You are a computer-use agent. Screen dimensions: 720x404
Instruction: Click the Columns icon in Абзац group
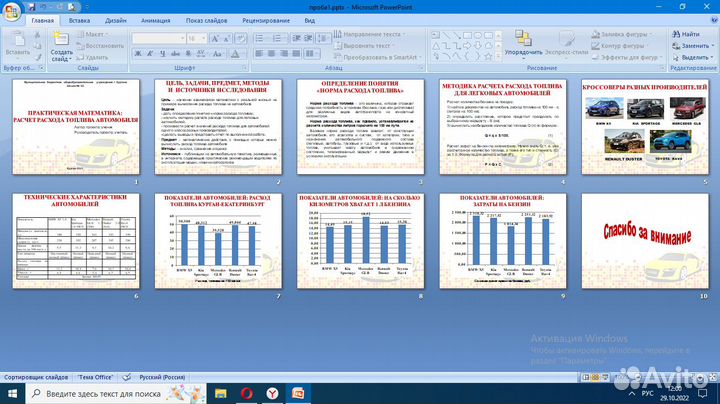[311, 54]
